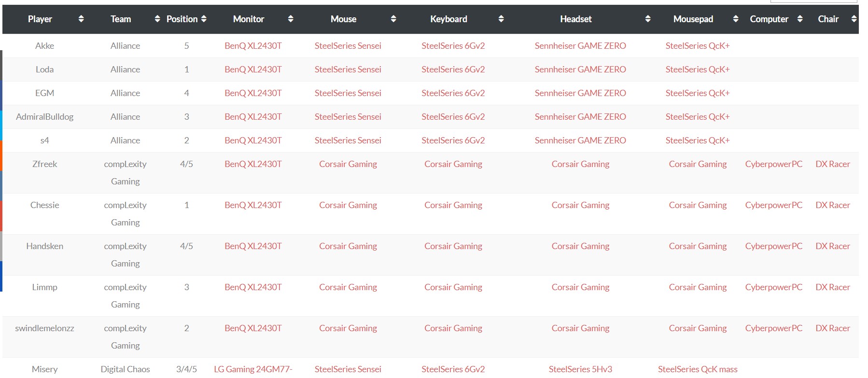
Task: Click the Monitor column sort icon
Action: click(x=291, y=19)
